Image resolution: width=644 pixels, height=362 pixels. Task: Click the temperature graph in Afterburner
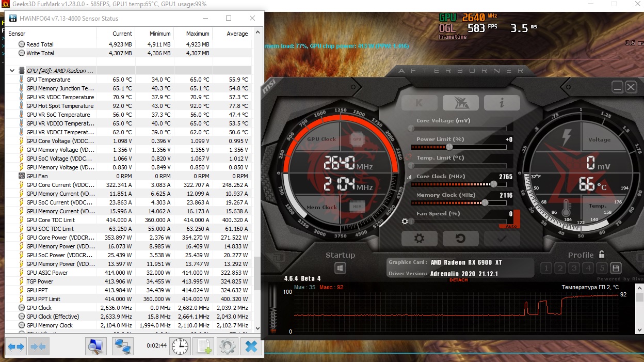[457, 311]
